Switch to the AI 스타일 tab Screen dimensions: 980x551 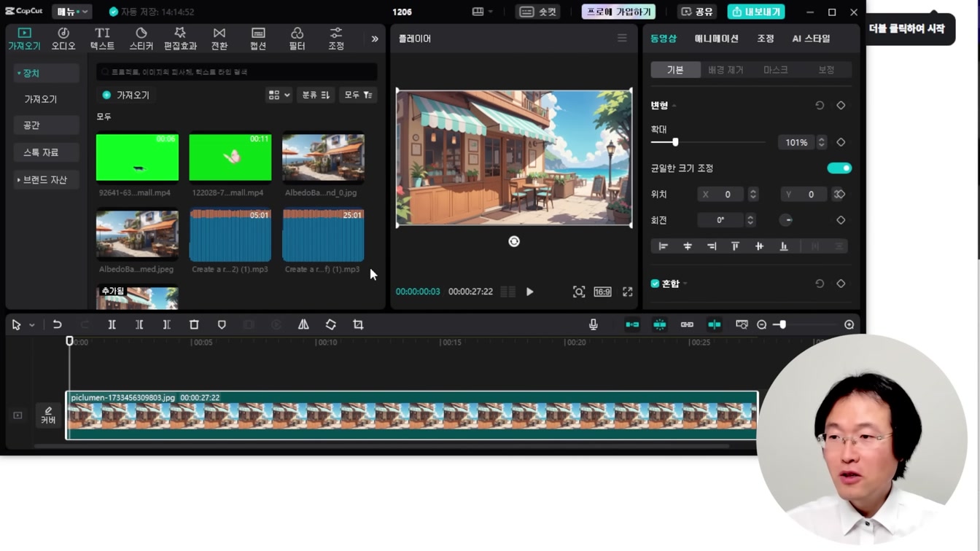[x=812, y=39]
